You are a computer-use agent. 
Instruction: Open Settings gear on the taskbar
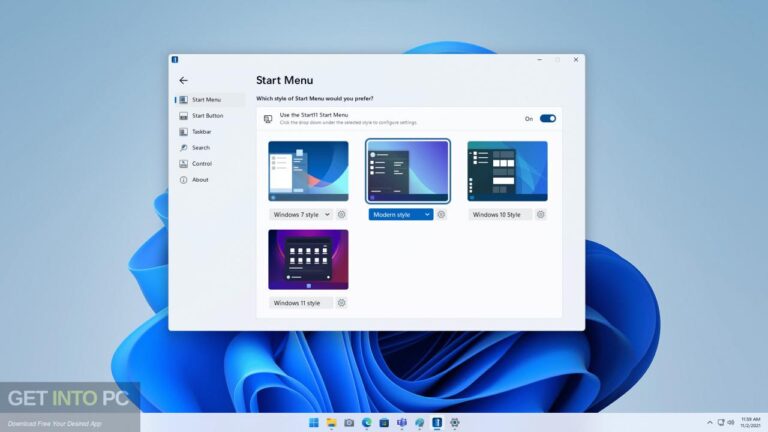click(455, 423)
